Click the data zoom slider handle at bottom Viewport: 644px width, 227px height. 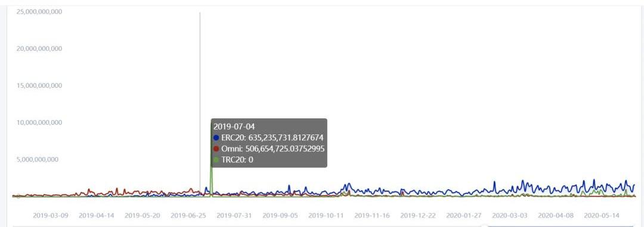[x=485, y=225]
